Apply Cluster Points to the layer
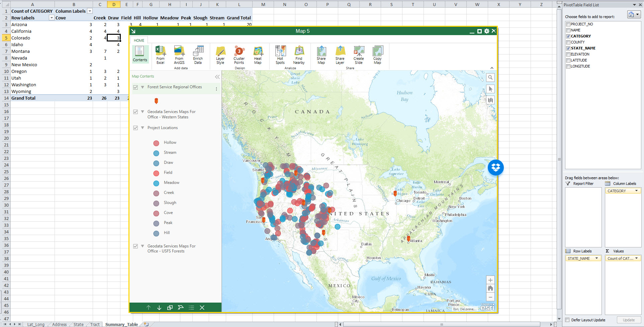The height and width of the screenshot is (327, 644). (x=239, y=55)
